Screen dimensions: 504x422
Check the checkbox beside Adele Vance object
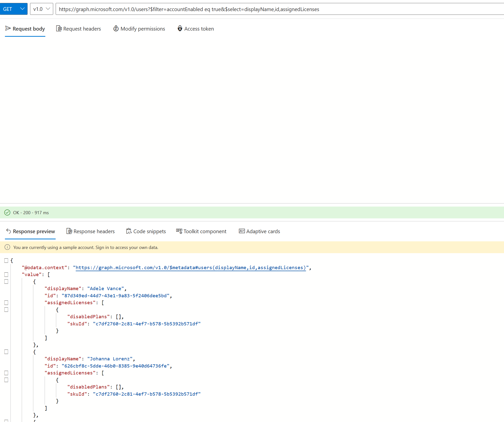pos(6,281)
